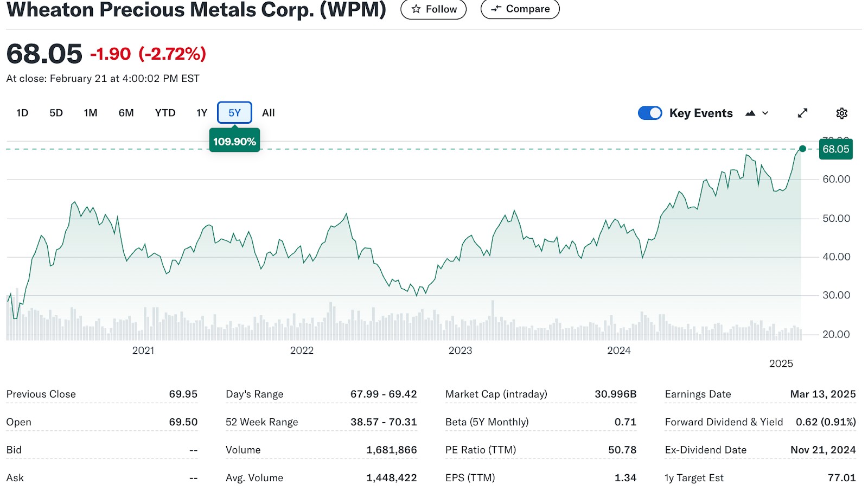
Task: Toggle the Key Events switch
Action: (x=650, y=113)
